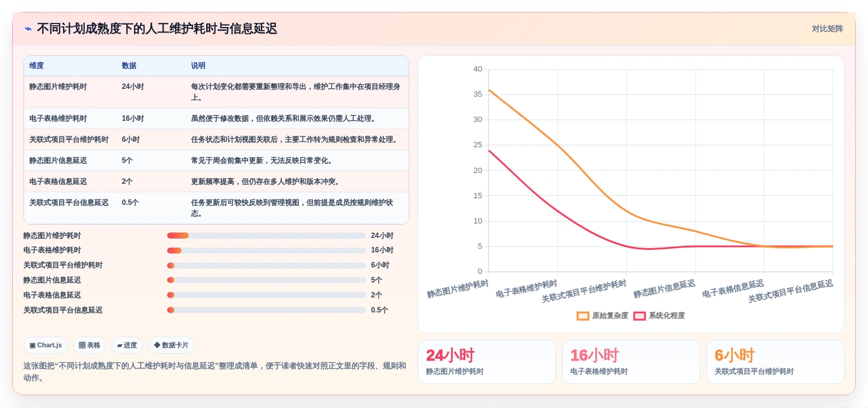Click the 24小时 value in the table
868x408 pixels.
[133, 87]
